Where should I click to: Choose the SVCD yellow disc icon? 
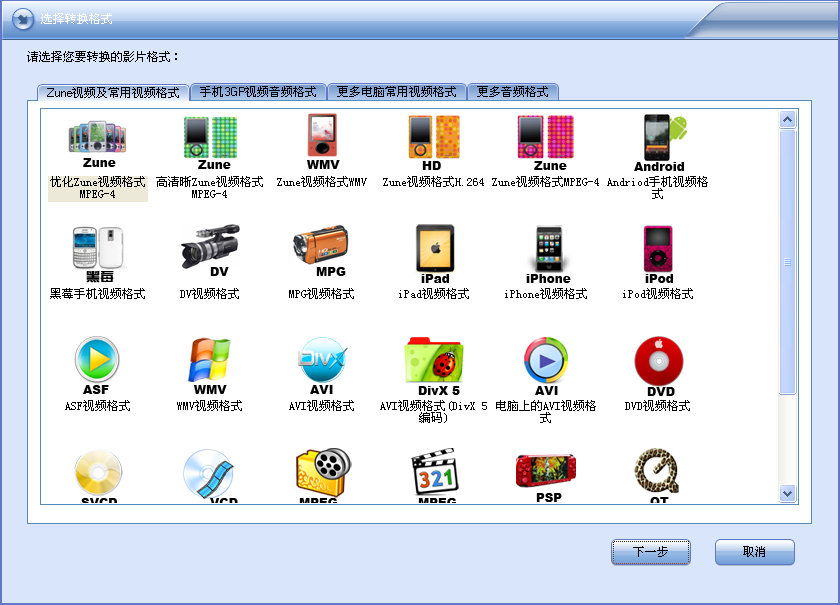(99, 476)
